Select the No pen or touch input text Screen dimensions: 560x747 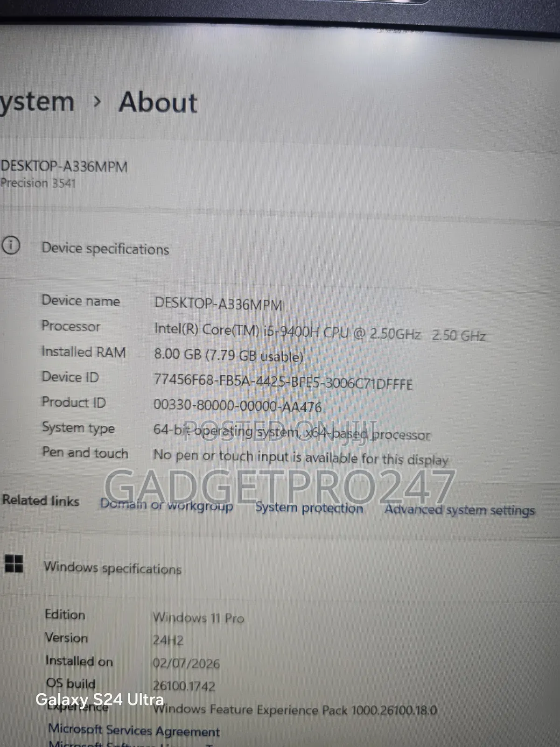click(x=301, y=457)
